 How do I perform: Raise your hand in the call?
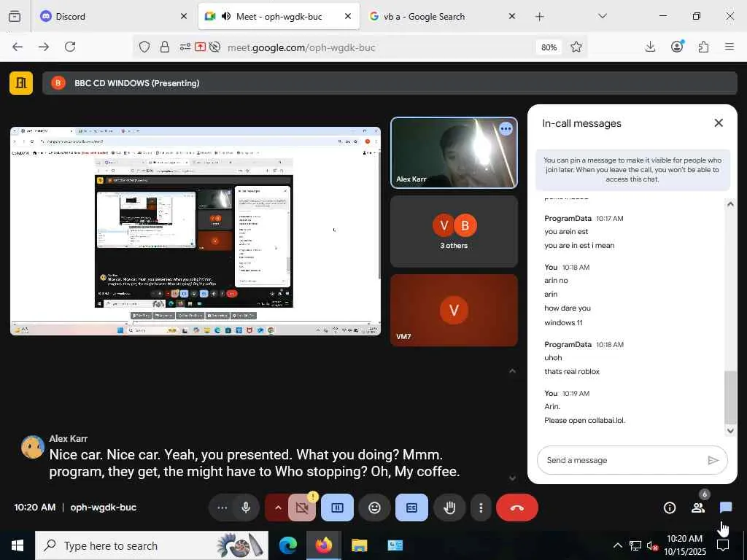pyautogui.click(x=449, y=507)
